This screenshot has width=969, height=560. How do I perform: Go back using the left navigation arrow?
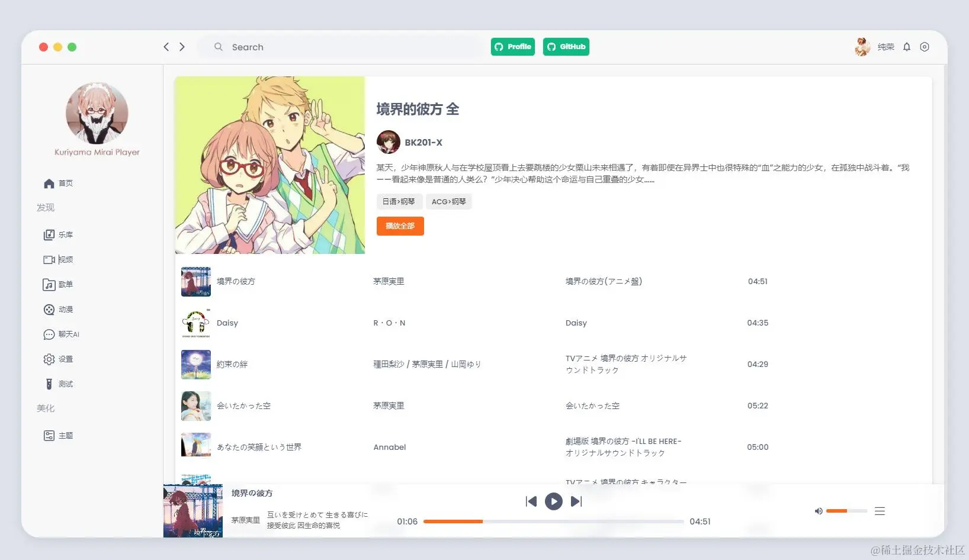click(166, 47)
